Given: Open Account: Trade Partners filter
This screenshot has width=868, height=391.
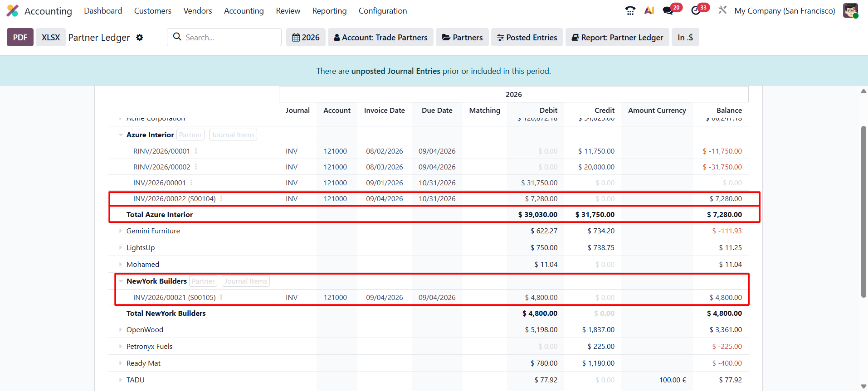Looking at the screenshot, I should (x=380, y=37).
